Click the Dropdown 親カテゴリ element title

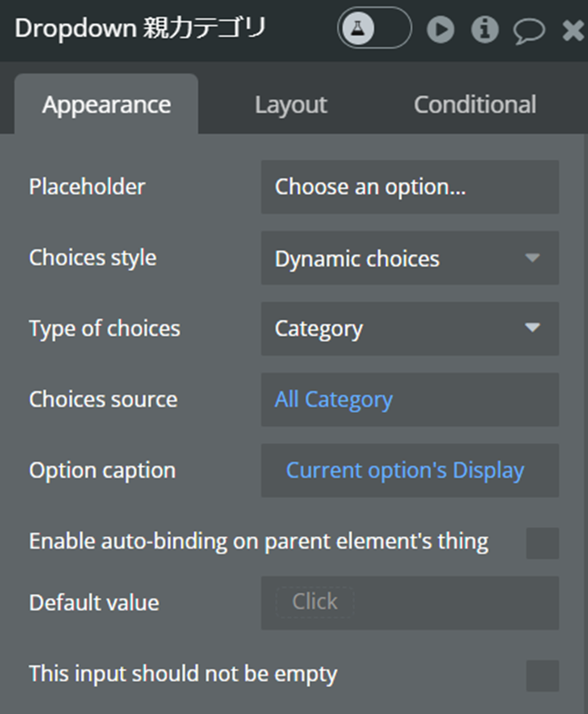click(x=140, y=29)
